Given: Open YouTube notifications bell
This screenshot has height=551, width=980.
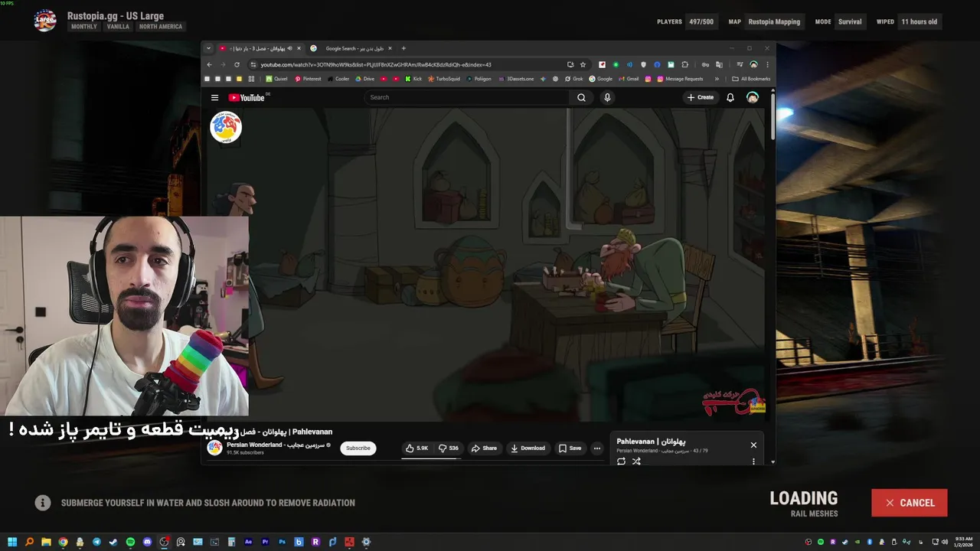Looking at the screenshot, I should pos(730,97).
